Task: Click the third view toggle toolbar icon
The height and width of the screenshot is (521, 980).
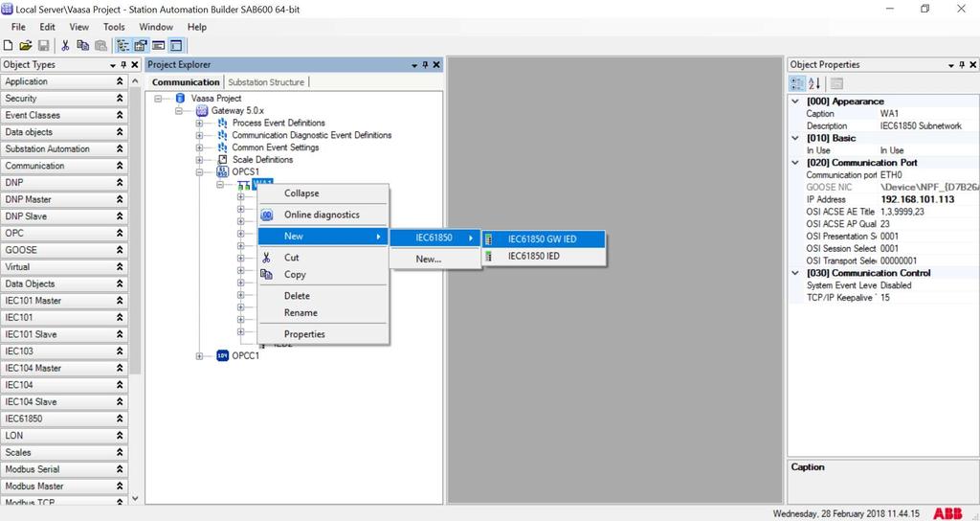Action: click(158, 46)
